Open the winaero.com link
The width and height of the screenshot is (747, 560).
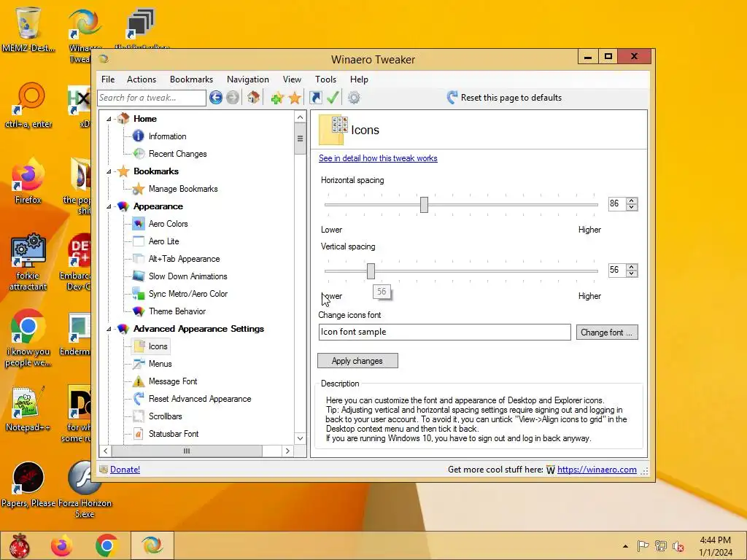tap(597, 470)
